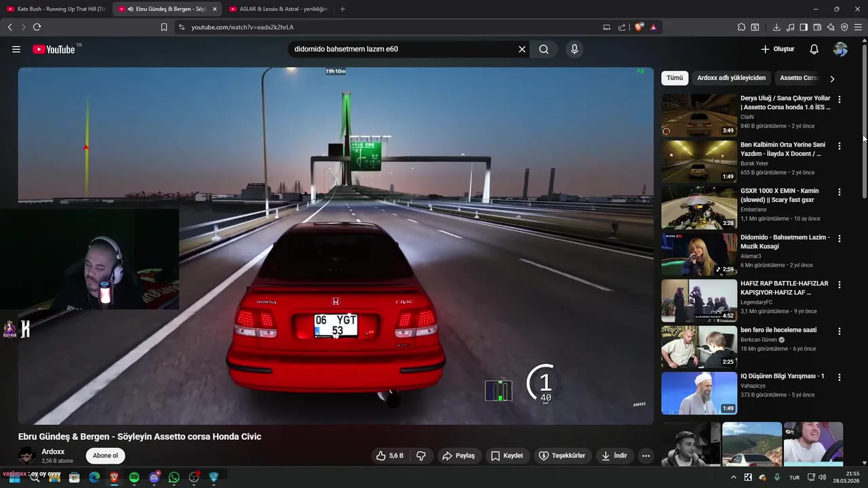Open YouTube notifications bell
Image resolution: width=868 pixels, height=488 pixels.
pos(814,49)
